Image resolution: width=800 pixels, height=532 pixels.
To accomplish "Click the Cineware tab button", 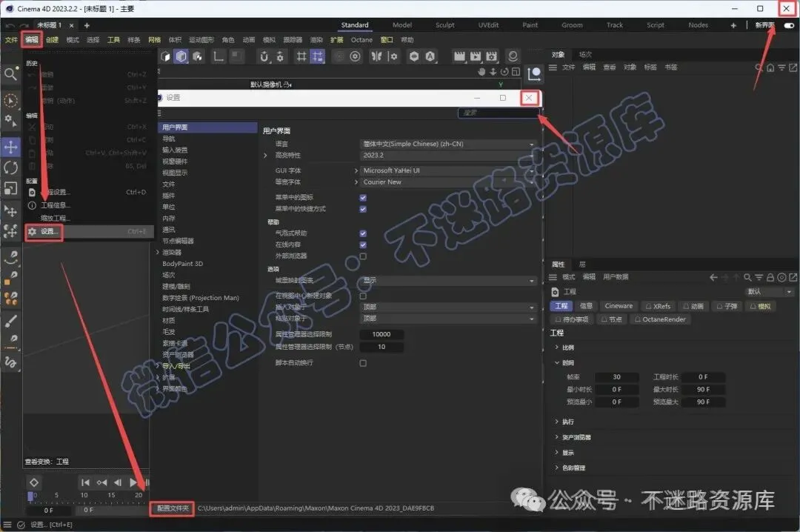I will (x=619, y=306).
